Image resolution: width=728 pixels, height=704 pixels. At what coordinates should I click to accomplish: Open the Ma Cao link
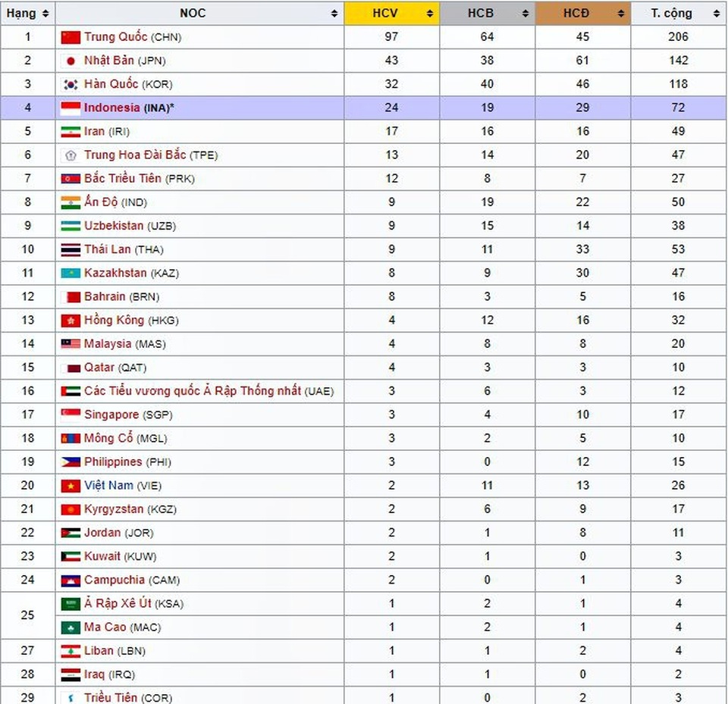pyautogui.click(x=105, y=627)
